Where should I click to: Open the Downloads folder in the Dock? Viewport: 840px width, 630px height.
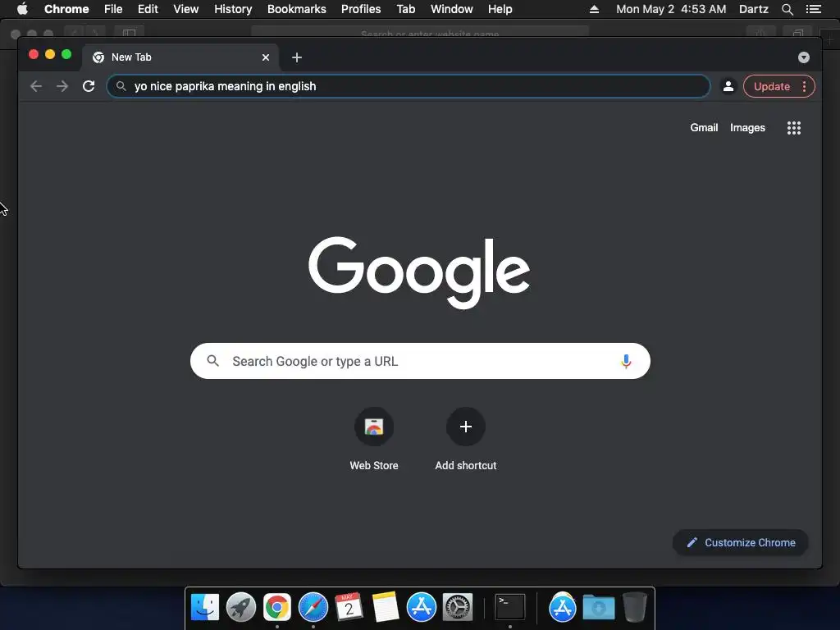pyautogui.click(x=598, y=607)
